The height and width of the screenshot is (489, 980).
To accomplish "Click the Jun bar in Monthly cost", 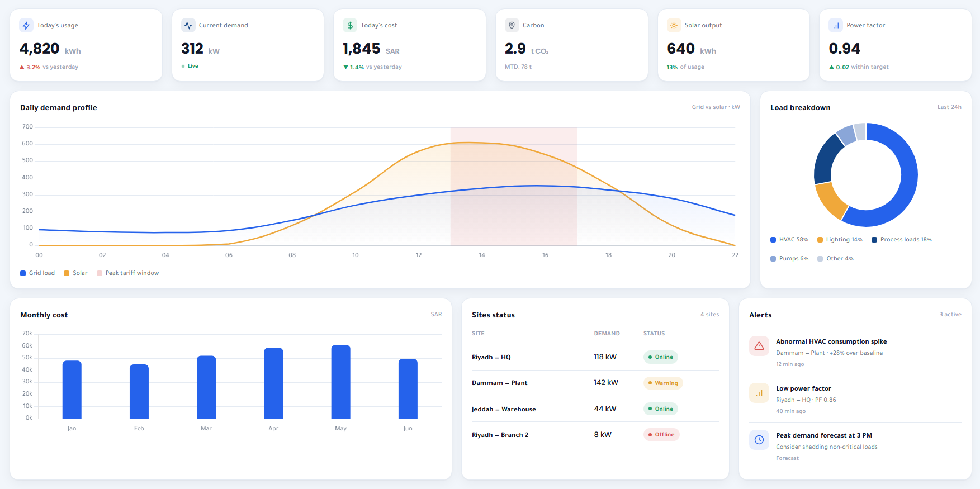I will click(x=408, y=388).
